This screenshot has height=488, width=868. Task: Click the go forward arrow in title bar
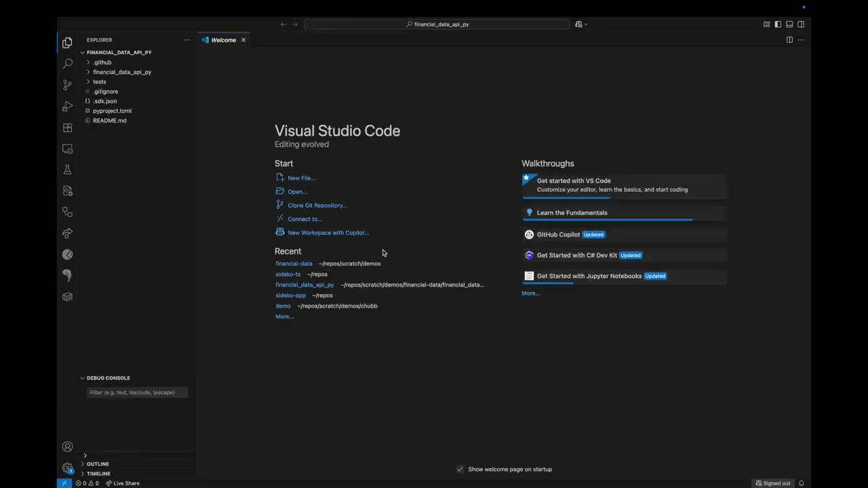click(x=295, y=24)
